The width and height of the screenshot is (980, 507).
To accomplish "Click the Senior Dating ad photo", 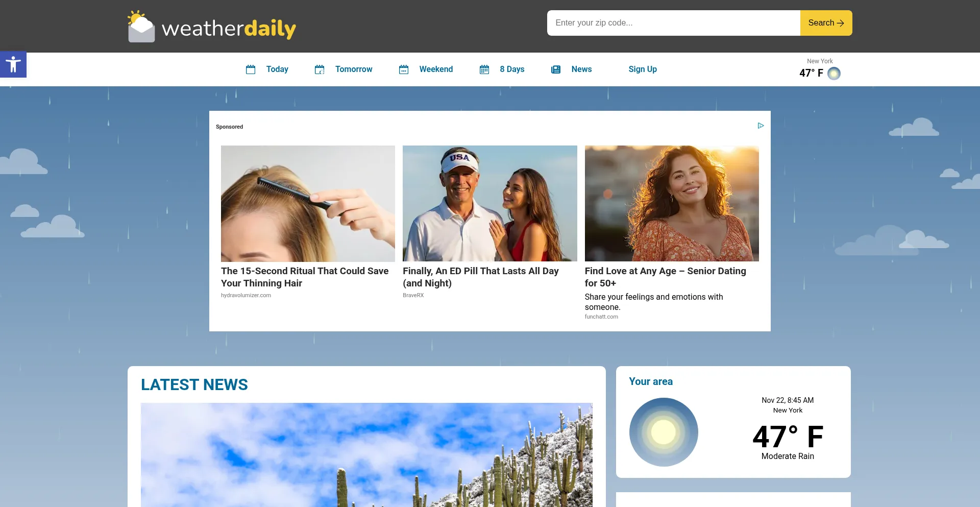I will [672, 203].
